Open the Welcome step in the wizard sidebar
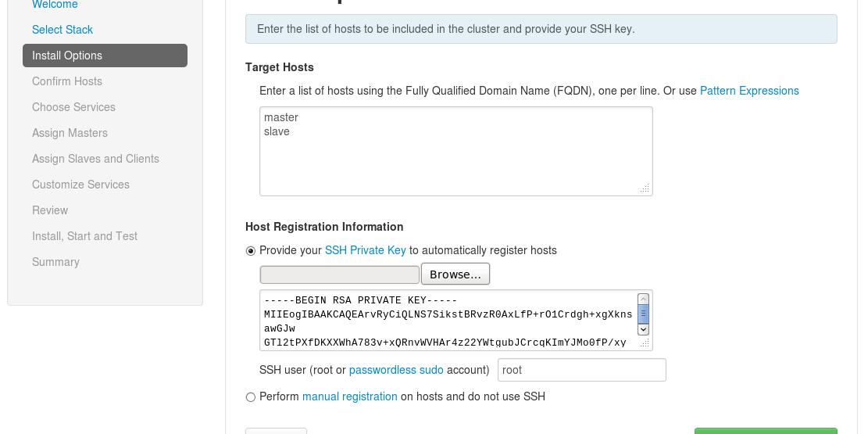The height and width of the screenshot is (434, 868). point(55,5)
